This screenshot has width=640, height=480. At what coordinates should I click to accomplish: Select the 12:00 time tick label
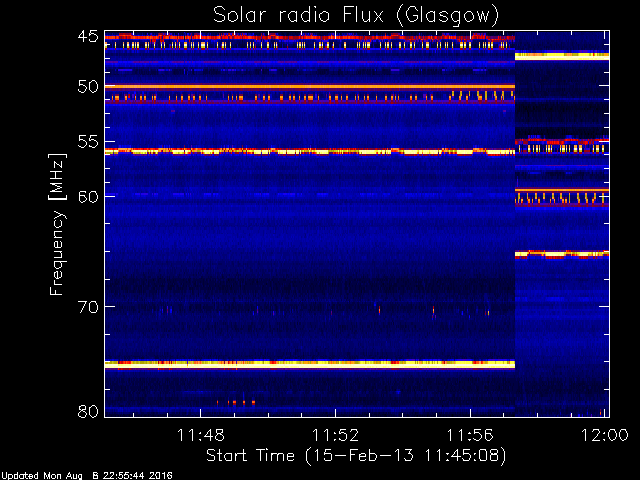point(604,435)
